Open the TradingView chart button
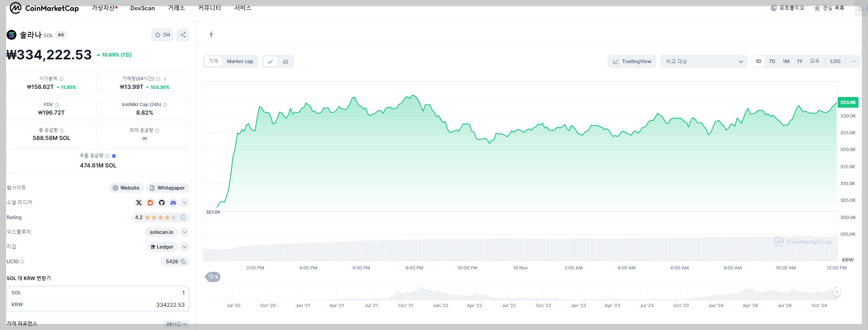 632,61
